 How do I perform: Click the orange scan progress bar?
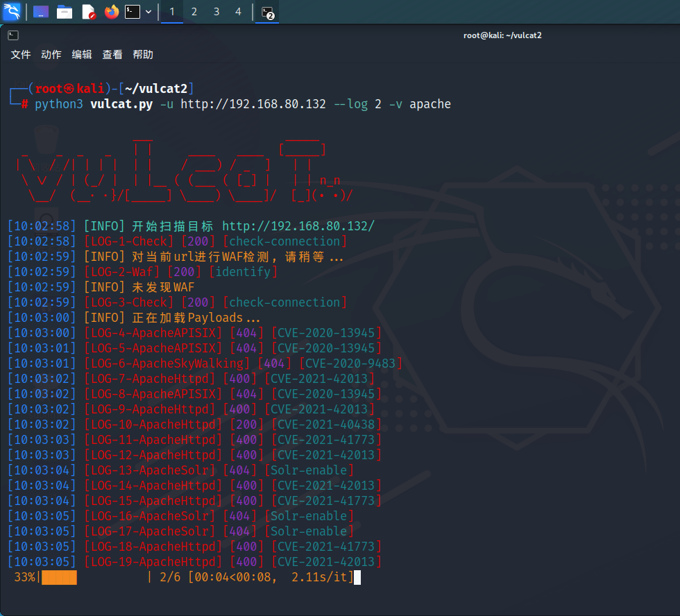[x=60, y=577]
